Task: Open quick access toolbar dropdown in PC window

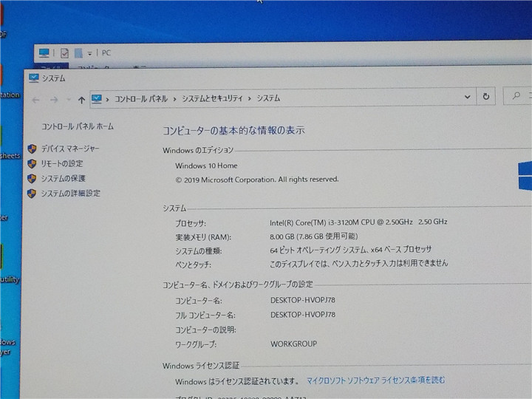Action: pyautogui.click(x=89, y=53)
